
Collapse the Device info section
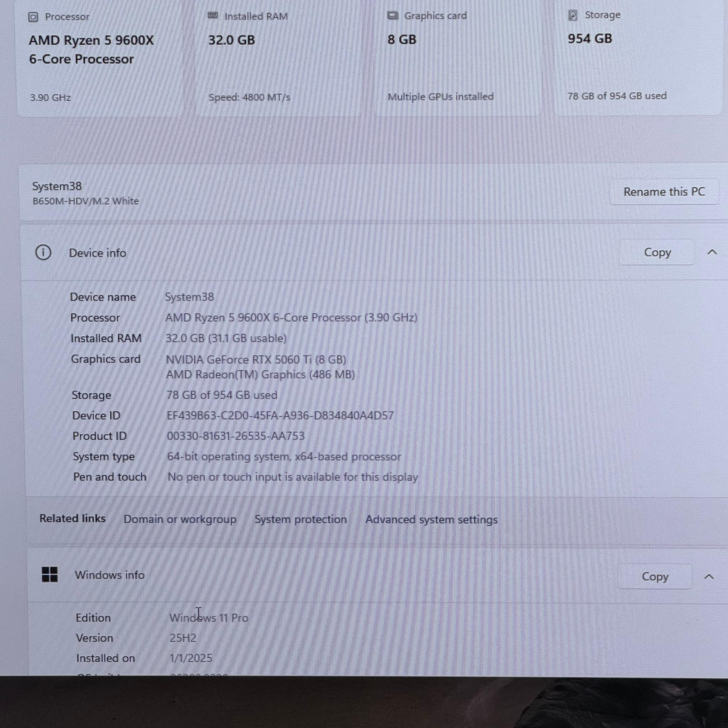pos(712,252)
